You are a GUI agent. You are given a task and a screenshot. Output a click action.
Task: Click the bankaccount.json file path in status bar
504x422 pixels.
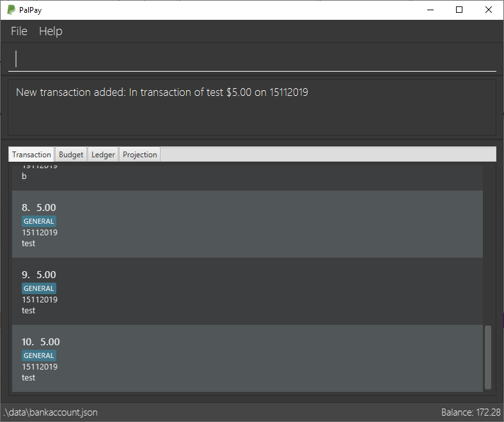point(51,412)
